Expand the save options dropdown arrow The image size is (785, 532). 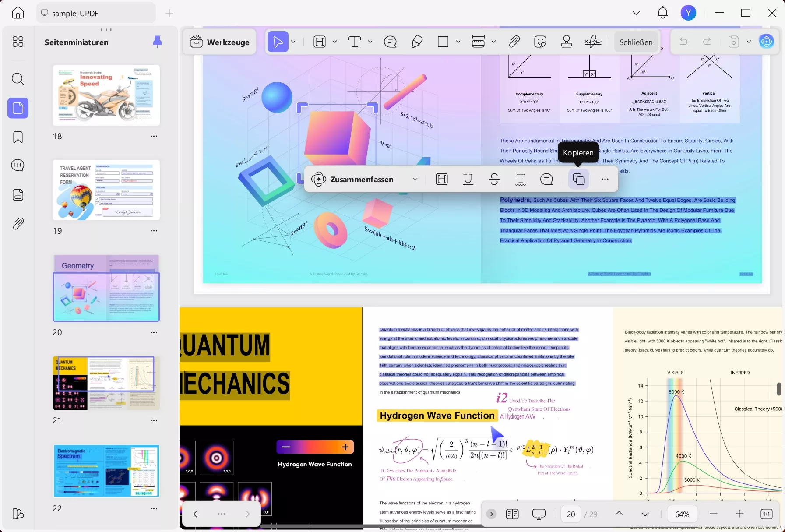point(749,42)
